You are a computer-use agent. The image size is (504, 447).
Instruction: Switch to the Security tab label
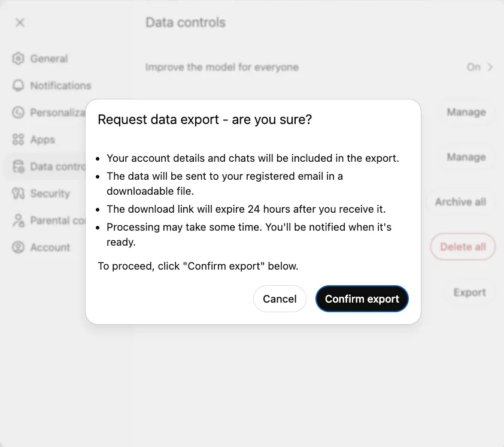tap(50, 194)
